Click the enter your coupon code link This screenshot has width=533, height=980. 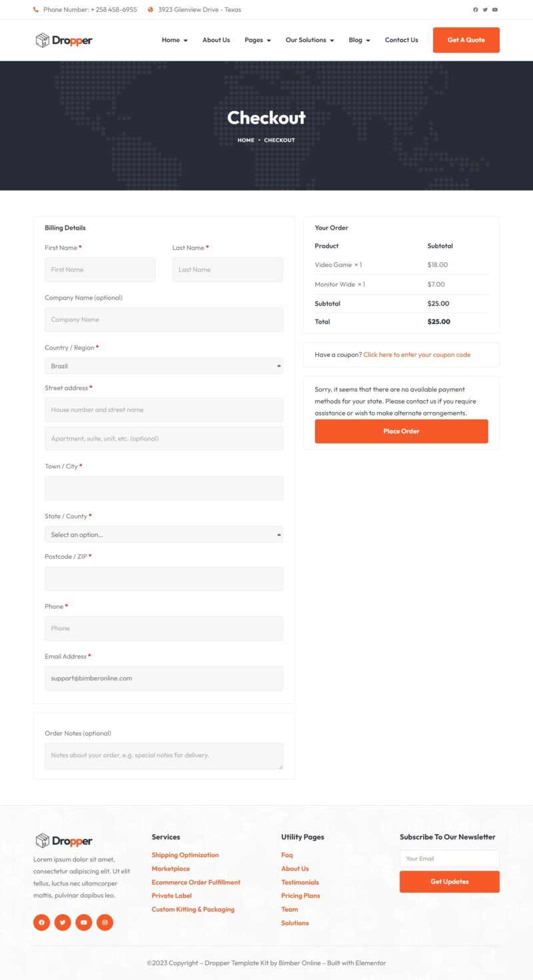pyautogui.click(x=416, y=355)
